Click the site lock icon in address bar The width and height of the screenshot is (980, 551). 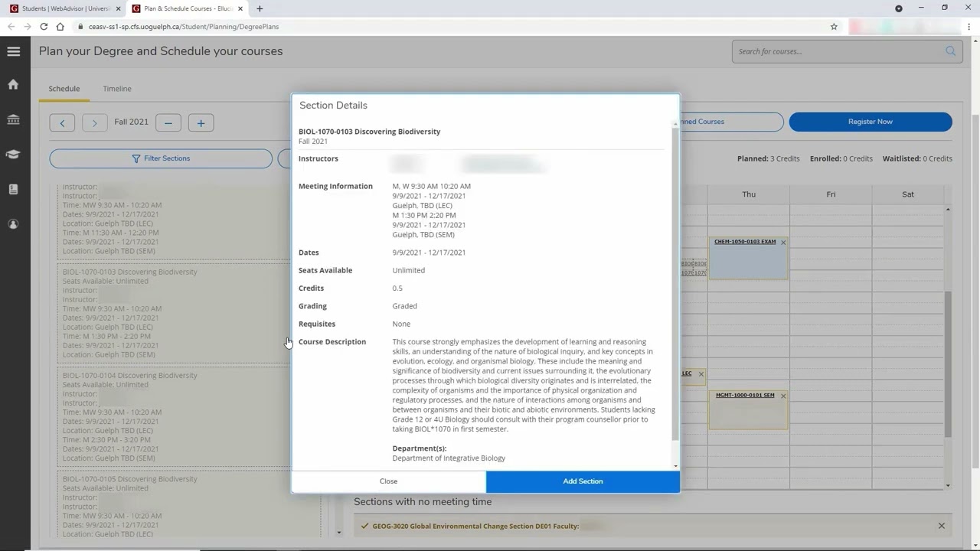[80, 26]
